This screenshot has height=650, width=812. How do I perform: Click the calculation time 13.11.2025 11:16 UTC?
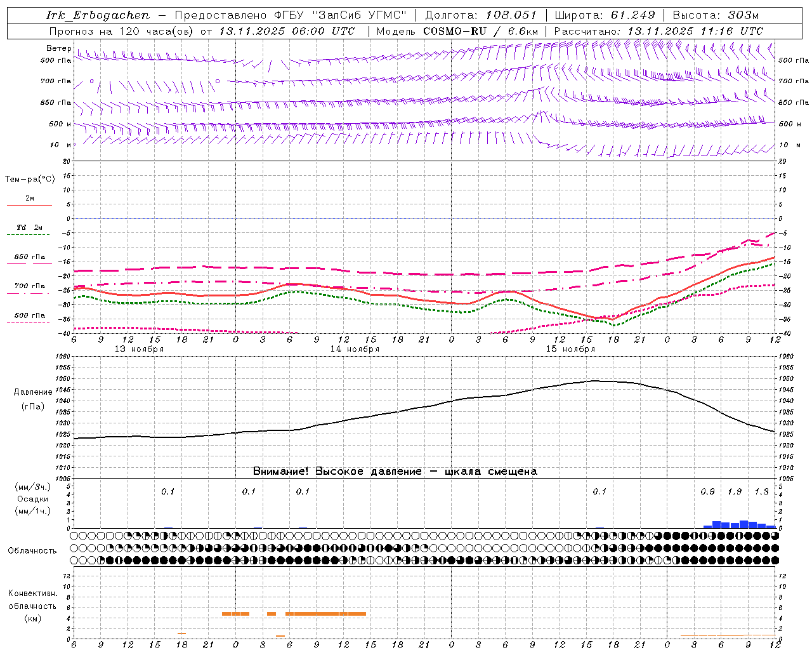[695, 31]
